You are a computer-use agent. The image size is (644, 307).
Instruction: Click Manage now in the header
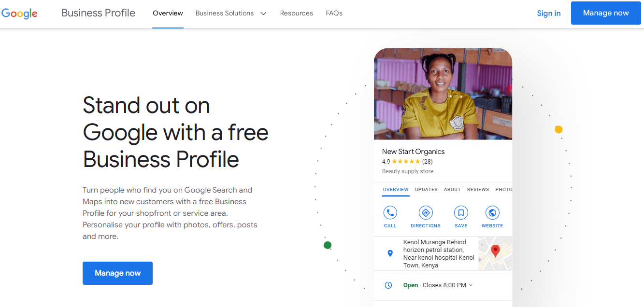[606, 13]
